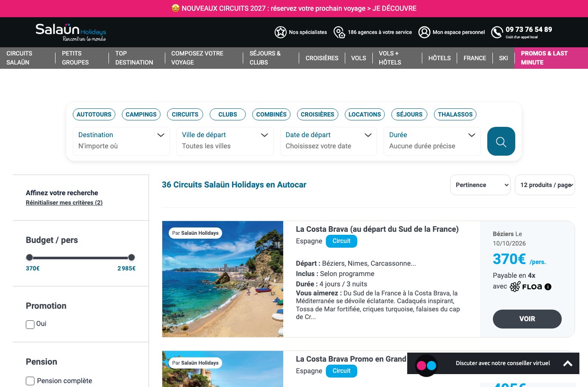Image resolution: width=588 pixels, height=387 pixels.
Task: Open La Costa Brava (au départ du Sud) title
Action: (x=377, y=229)
